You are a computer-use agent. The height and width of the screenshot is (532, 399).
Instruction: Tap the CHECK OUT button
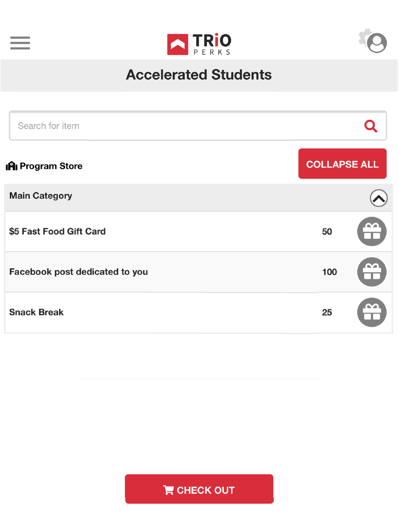pyautogui.click(x=199, y=489)
